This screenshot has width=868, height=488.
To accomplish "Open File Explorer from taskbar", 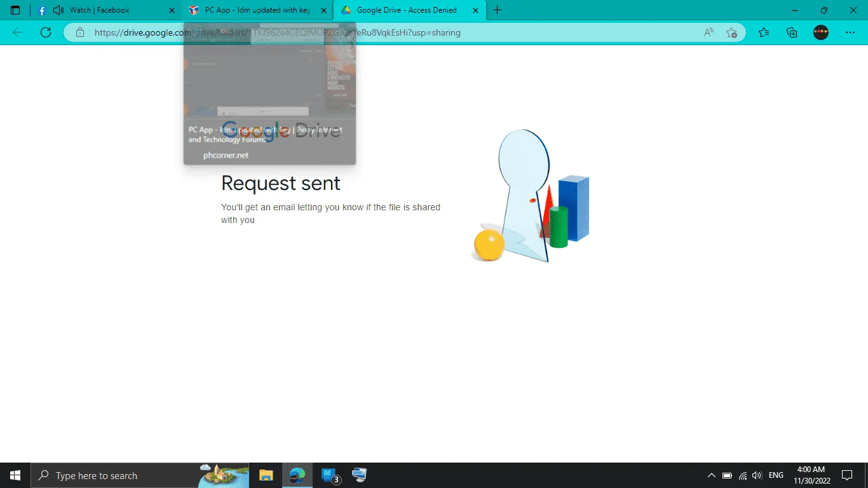I will coord(266,475).
